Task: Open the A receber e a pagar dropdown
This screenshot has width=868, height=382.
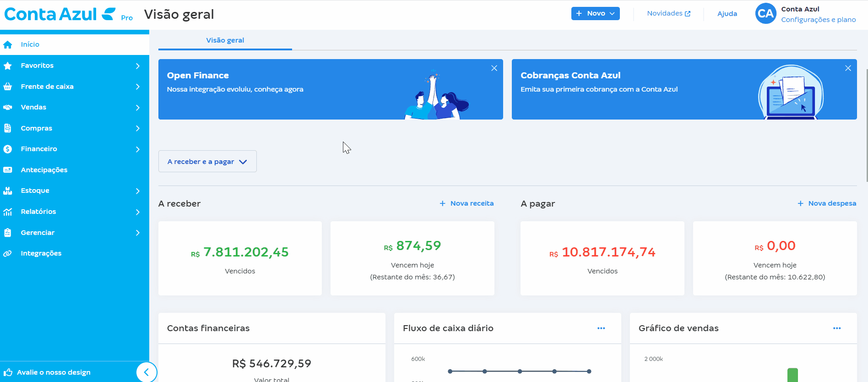Action: pos(207,161)
